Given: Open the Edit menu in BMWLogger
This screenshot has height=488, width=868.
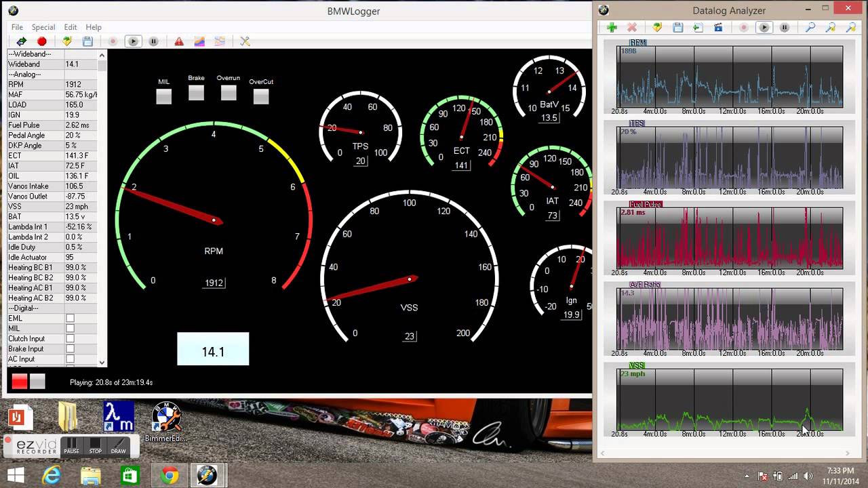Looking at the screenshot, I should [71, 27].
